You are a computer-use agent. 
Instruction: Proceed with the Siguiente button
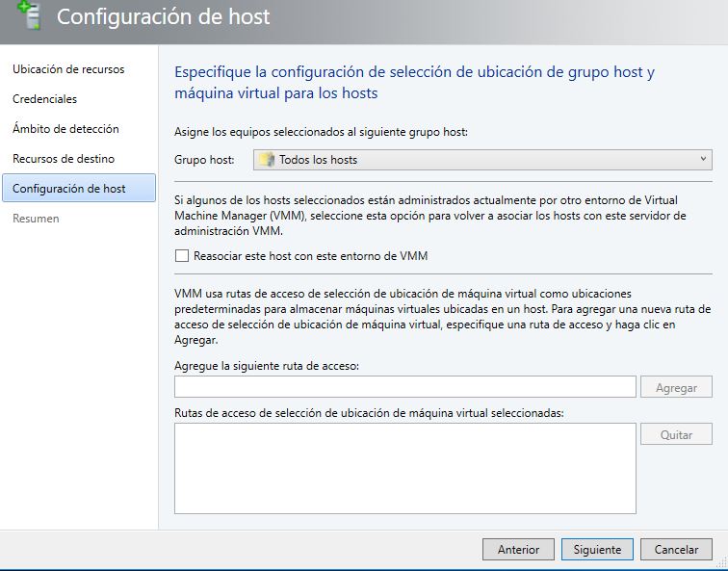point(597,550)
